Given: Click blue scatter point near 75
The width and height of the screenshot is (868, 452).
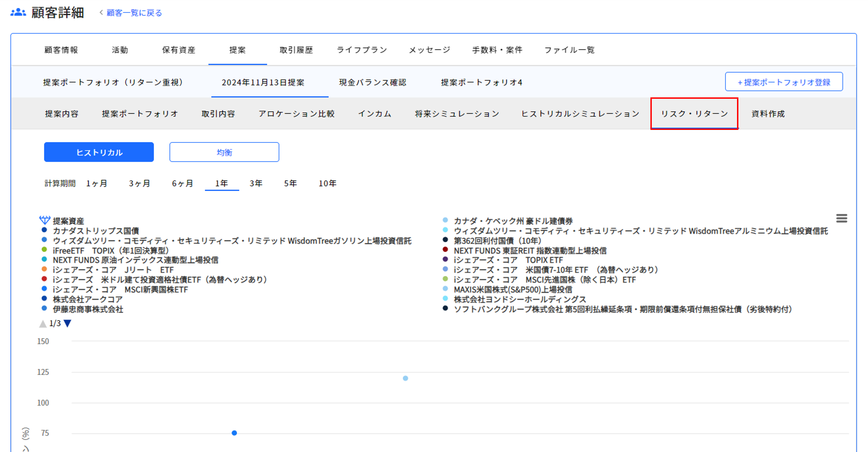Looking at the screenshot, I should [x=234, y=433].
